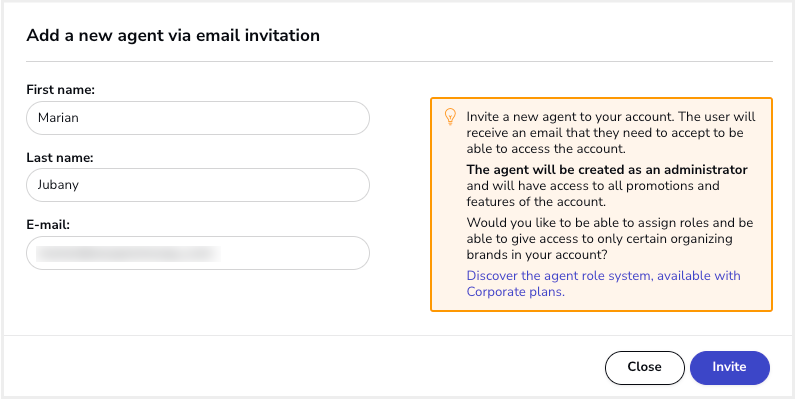
Task: Click the "access to all promotions and features" sentence
Action: tap(593, 194)
